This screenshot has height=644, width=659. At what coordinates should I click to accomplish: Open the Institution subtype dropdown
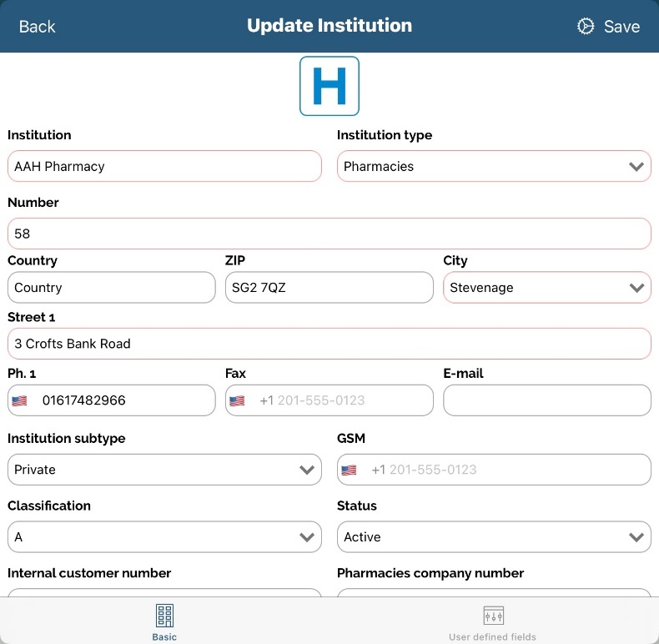164,470
